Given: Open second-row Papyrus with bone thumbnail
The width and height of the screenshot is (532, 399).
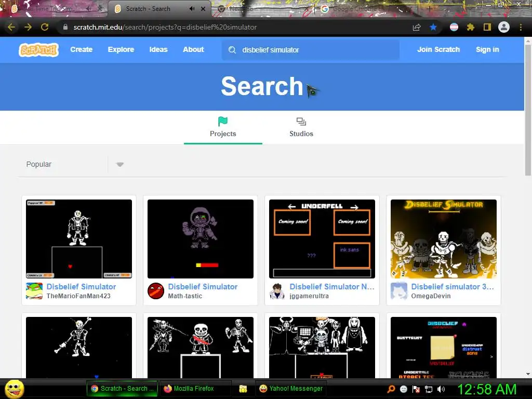Looking at the screenshot, I should 79,348.
